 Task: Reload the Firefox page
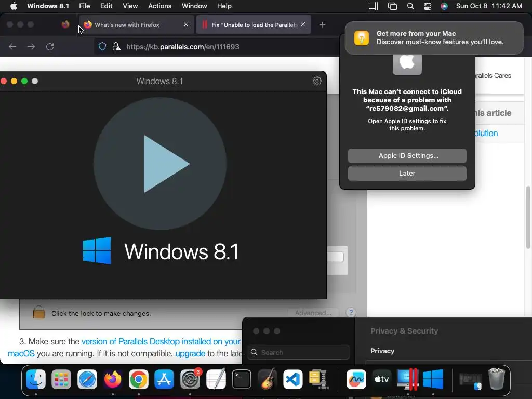[x=50, y=46]
